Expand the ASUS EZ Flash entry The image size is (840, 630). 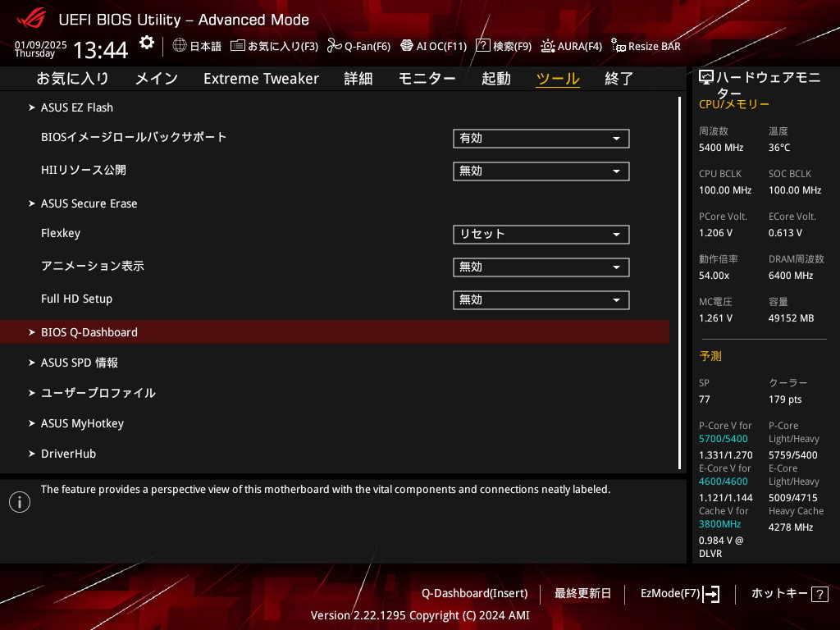coord(77,107)
